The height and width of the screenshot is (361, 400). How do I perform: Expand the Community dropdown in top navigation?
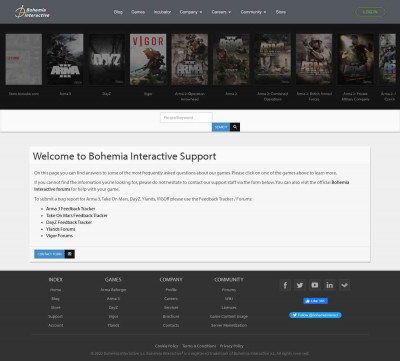[253, 12]
